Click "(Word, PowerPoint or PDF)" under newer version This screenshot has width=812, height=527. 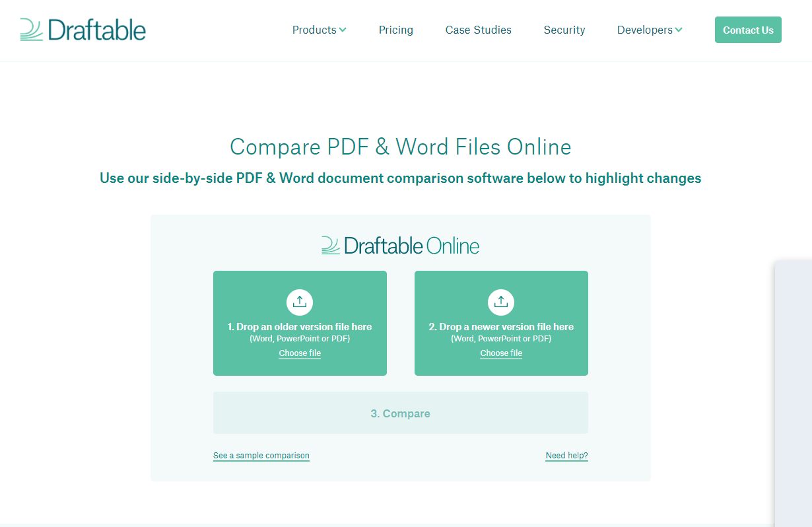pyautogui.click(x=501, y=339)
